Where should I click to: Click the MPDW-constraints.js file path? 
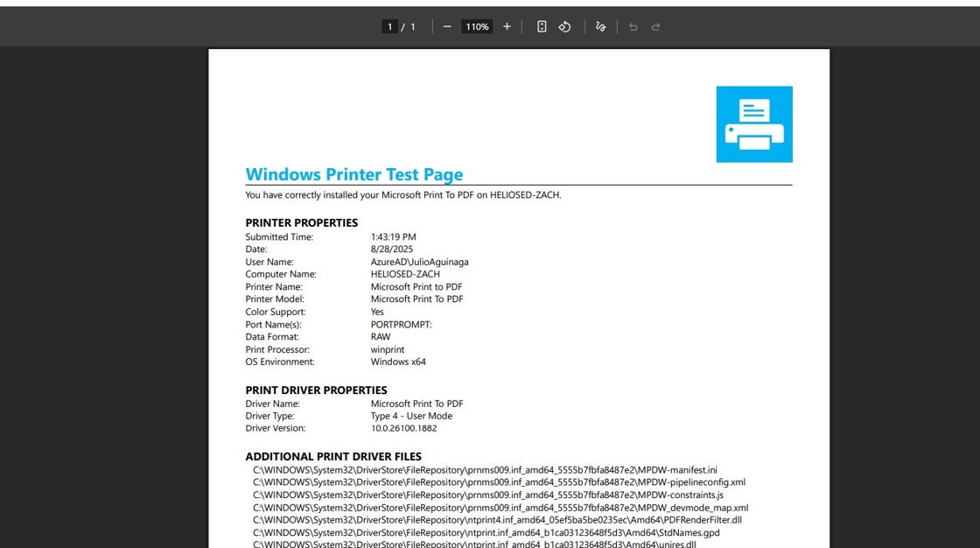(488, 495)
